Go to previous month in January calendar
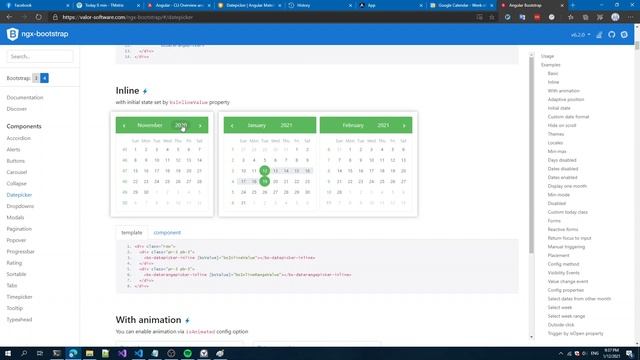The width and height of the screenshot is (640, 360). pos(232,126)
